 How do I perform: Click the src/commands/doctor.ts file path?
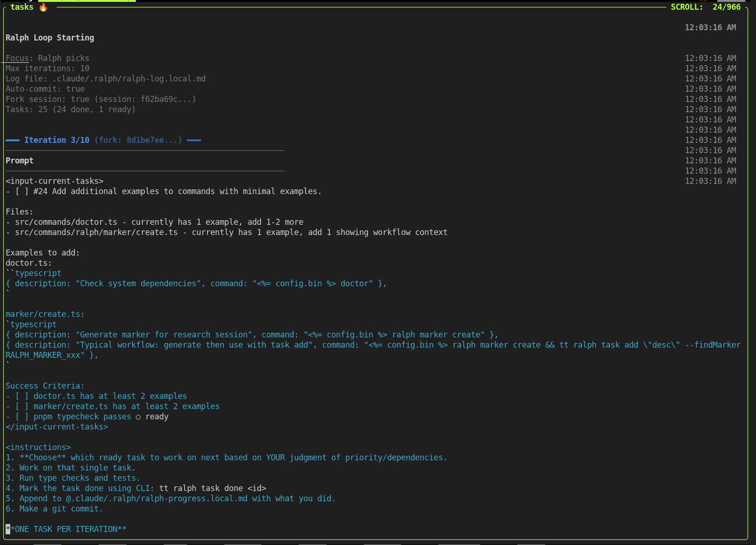[x=66, y=222]
